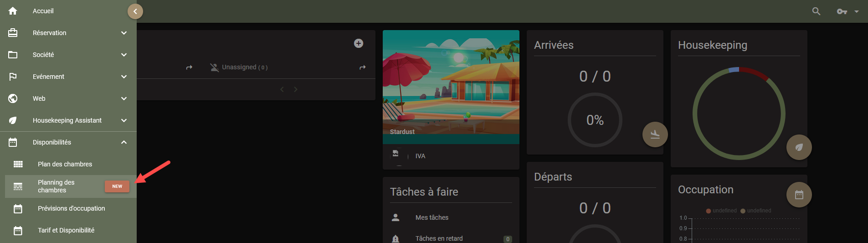Collapse the sidebar with the chevron button

tap(135, 11)
